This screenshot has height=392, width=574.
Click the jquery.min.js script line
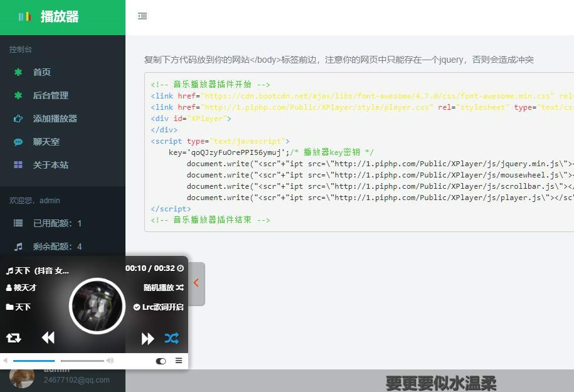(380, 164)
